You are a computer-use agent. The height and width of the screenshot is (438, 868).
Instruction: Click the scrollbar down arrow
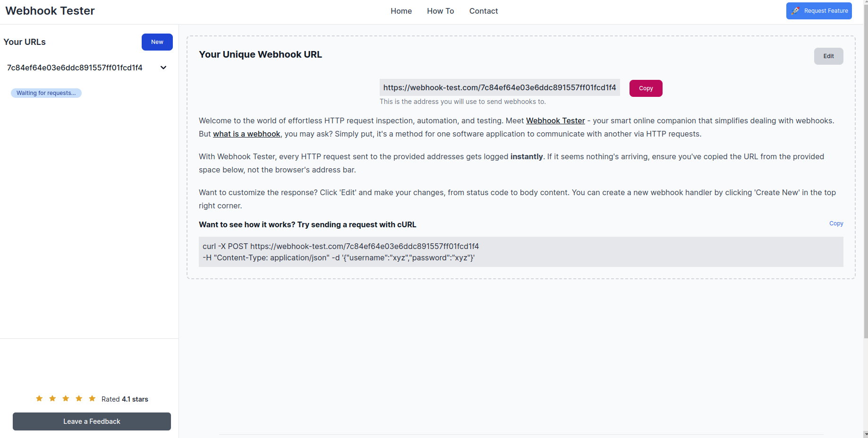(866, 434)
